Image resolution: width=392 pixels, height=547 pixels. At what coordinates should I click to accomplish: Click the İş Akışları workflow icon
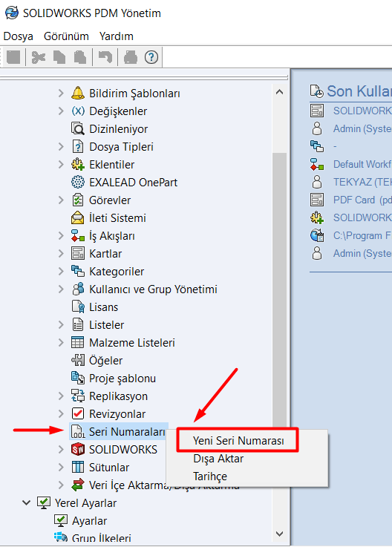78,235
